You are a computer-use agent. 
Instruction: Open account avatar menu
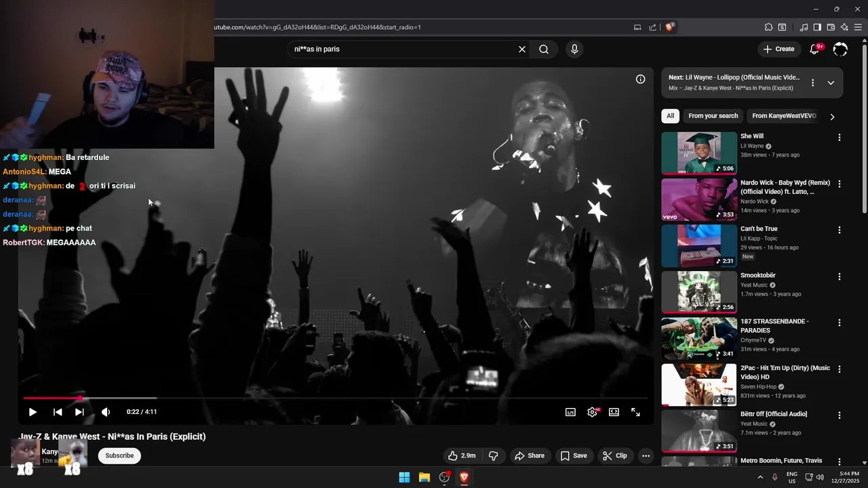[840, 49]
